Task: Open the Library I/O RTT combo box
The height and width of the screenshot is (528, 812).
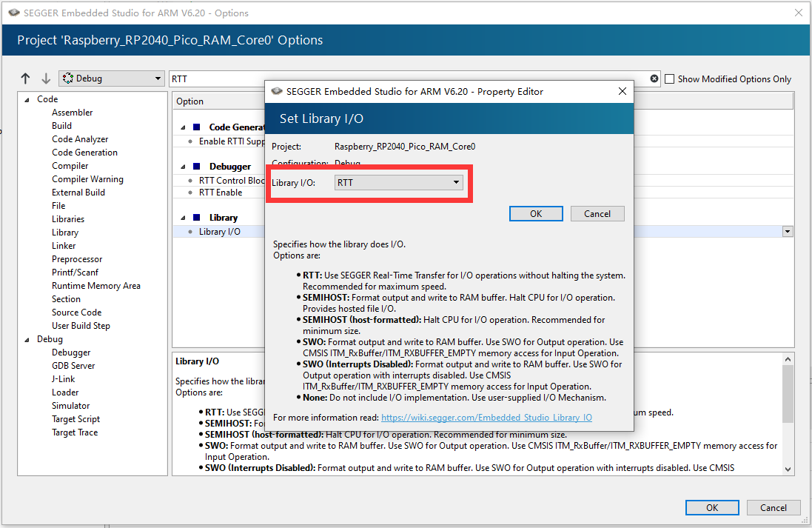Action: 398,182
